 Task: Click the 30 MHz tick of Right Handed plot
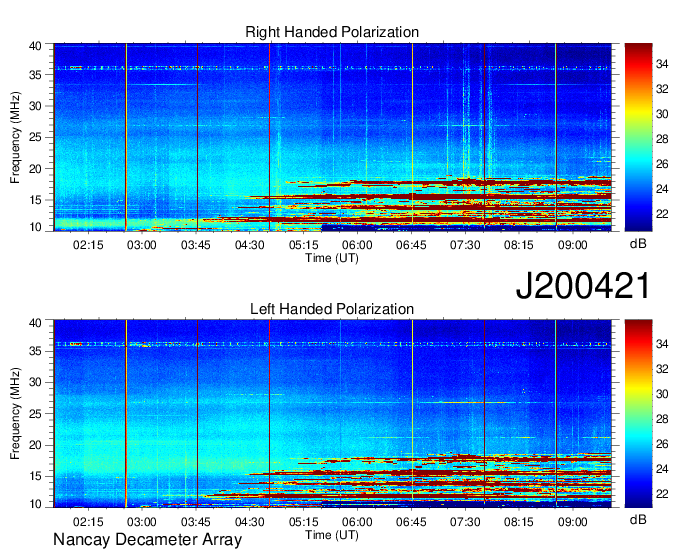pos(35,106)
